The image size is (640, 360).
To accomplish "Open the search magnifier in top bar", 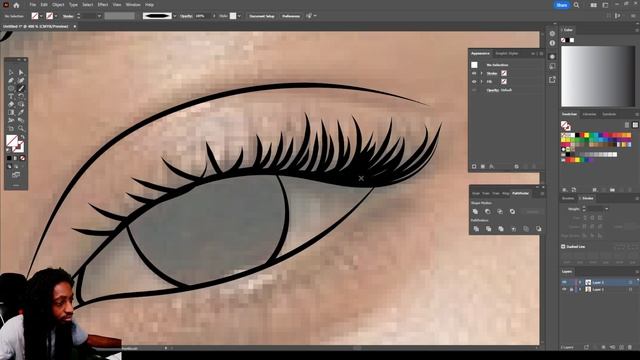I will pyautogui.click(x=576, y=5).
